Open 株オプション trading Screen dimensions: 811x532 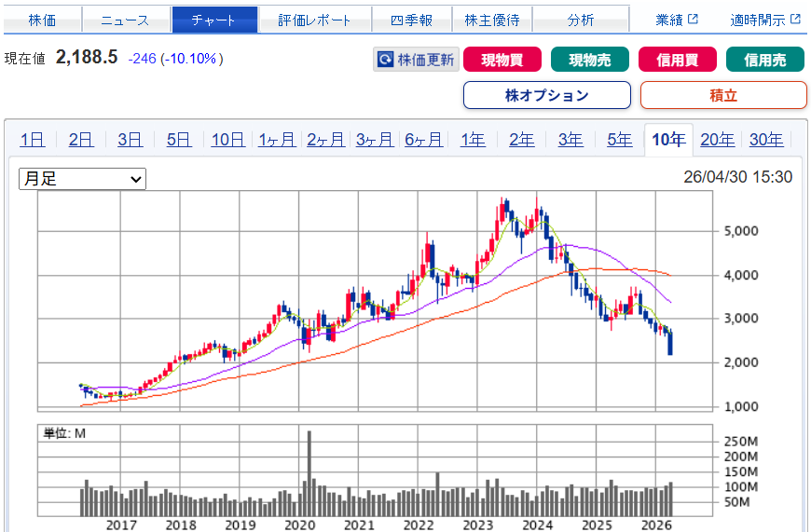(546, 95)
